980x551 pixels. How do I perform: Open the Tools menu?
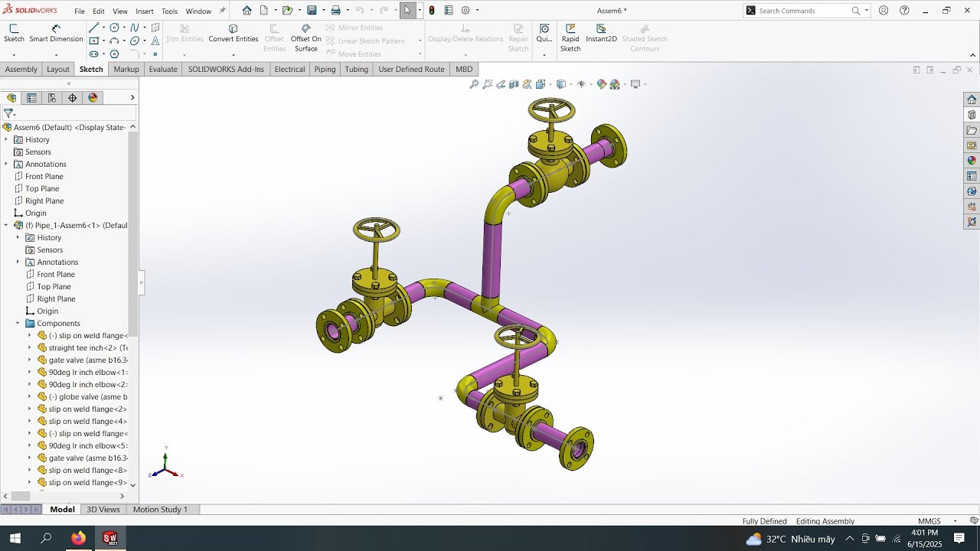coord(170,11)
